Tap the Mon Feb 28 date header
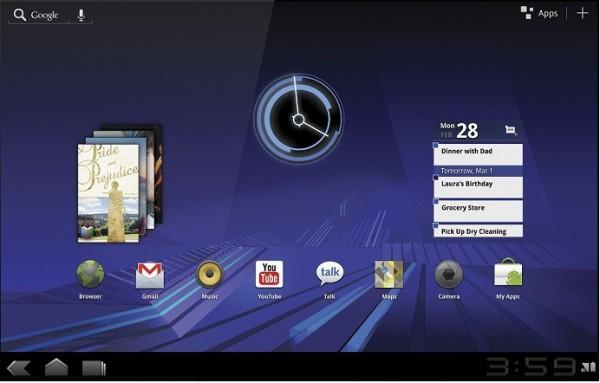 pyautogui.click(x=459, y=130)
